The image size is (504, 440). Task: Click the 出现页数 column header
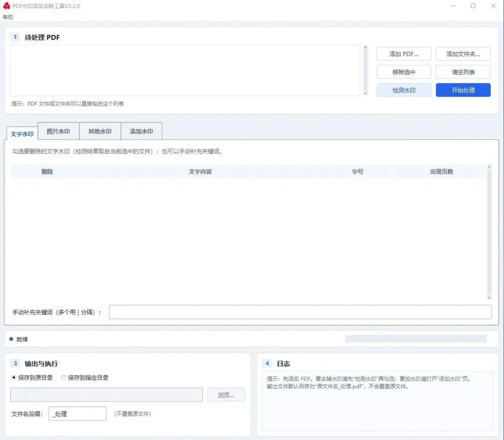(x=441, y=172)
